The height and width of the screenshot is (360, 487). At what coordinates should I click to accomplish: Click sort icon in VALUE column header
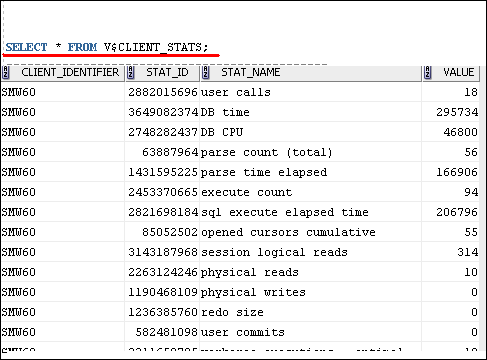coord(428,72)
